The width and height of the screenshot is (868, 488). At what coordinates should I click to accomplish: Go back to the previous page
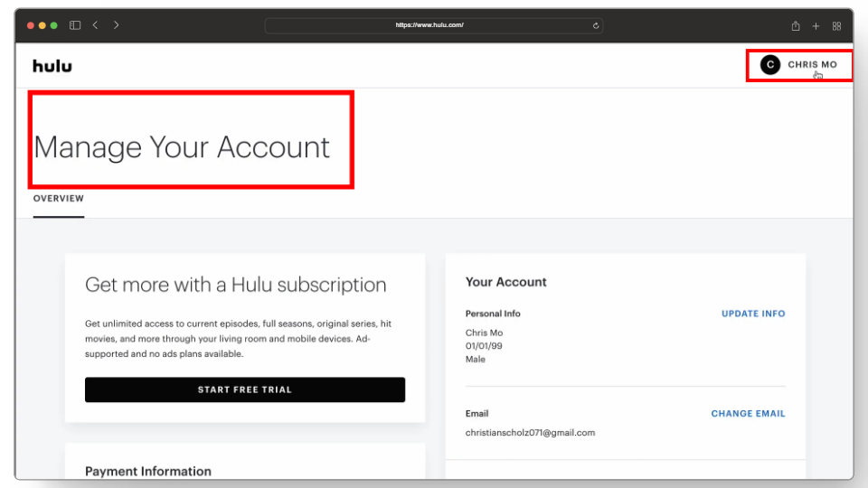pyautogui.click(x=96, y=25)
